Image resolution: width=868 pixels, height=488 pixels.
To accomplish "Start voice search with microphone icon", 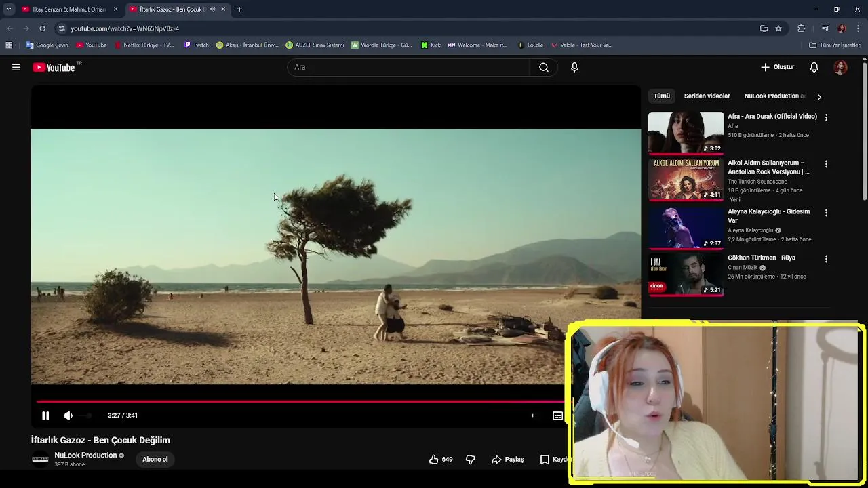I will point(574,67).
